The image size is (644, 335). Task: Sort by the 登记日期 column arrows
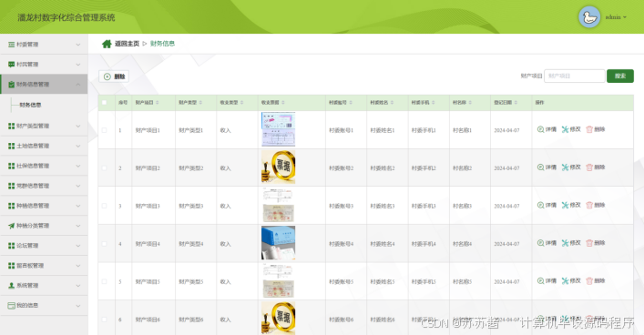pos(516,103)
